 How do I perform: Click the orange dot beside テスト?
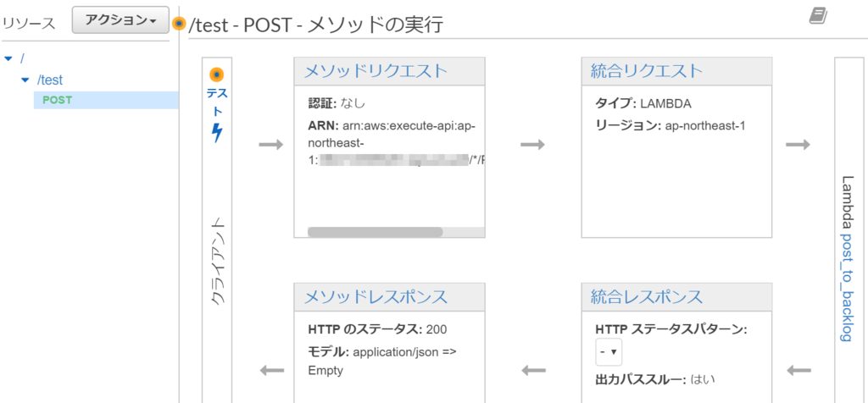(x=217, y=74)
